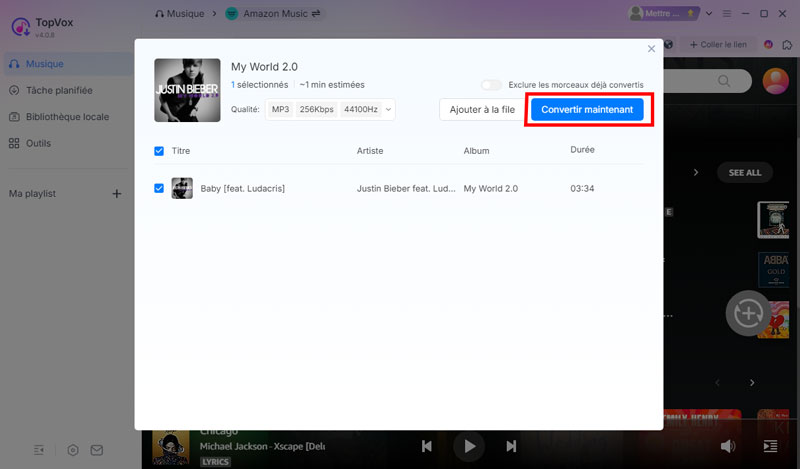Image resolution: width=800 pixels, height=469 pixels.
Task: Click the Durée column header
Action: 582,150
